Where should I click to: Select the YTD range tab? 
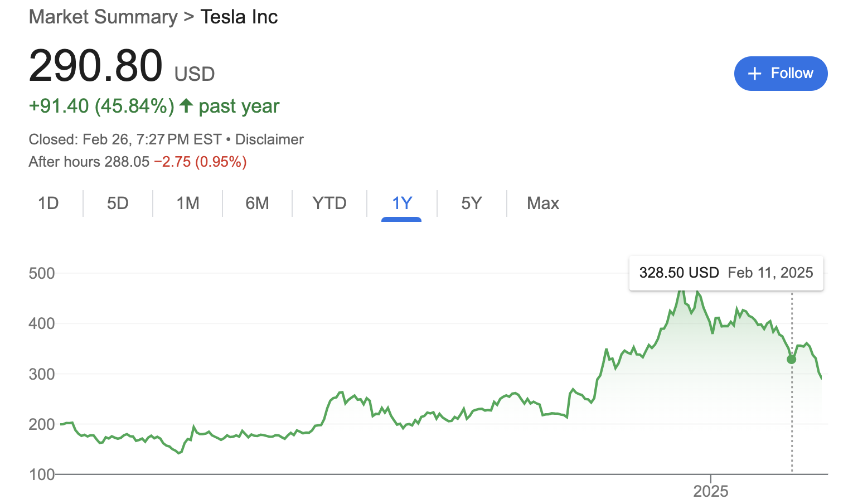(x=329, y=203)
